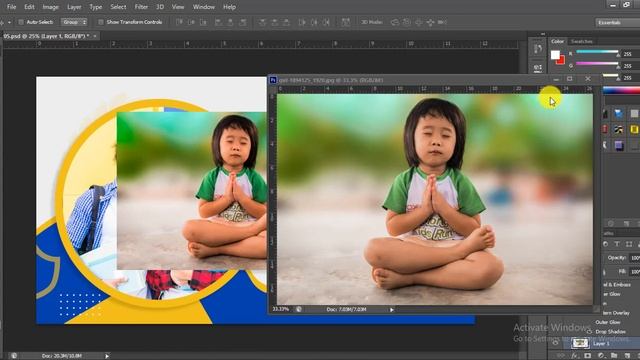Image resolution: width=640 pixels, height=360 pixels.
Task: Select the Color panel tab
Action: (557, 41)
